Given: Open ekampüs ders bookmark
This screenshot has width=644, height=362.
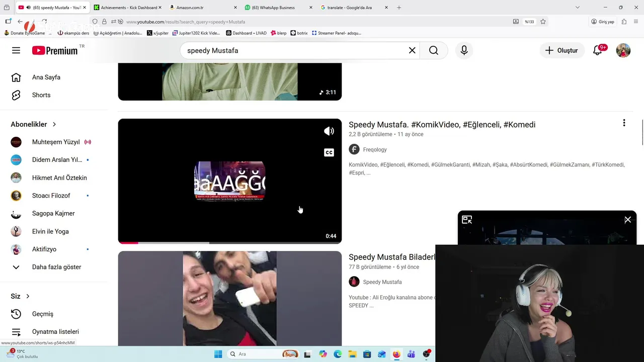Looking at the screenshot, I should coord(73,33).
